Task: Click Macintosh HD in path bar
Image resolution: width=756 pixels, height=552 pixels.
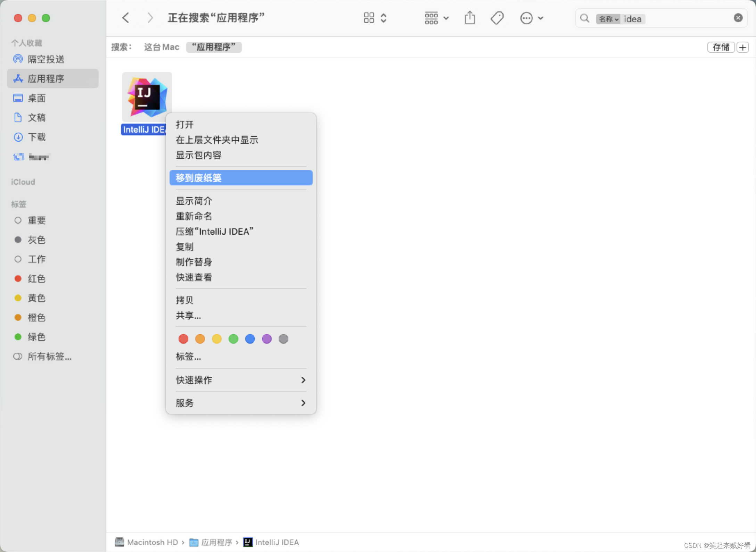Action: 146,542
